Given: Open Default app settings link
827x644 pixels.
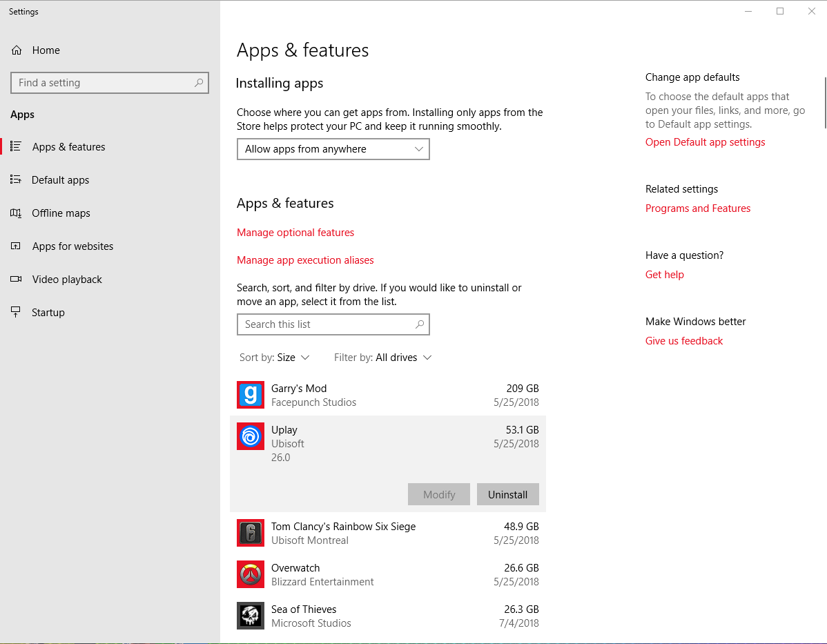Looking at the screenshot, I should (x=706, y=142).
